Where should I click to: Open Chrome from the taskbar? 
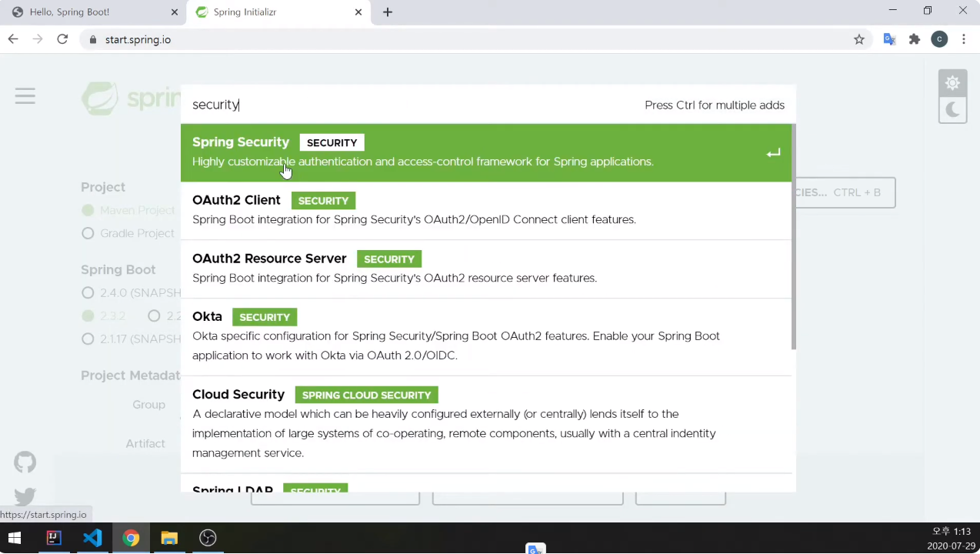pyautogui.click(x=131, y=538)
